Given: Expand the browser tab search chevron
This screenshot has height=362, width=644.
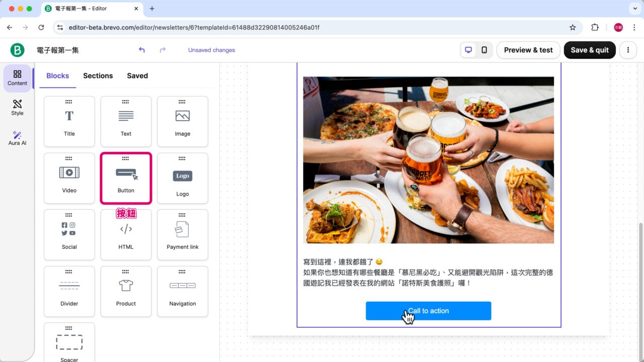Looking at the screenshot, I should click(635, 9).
